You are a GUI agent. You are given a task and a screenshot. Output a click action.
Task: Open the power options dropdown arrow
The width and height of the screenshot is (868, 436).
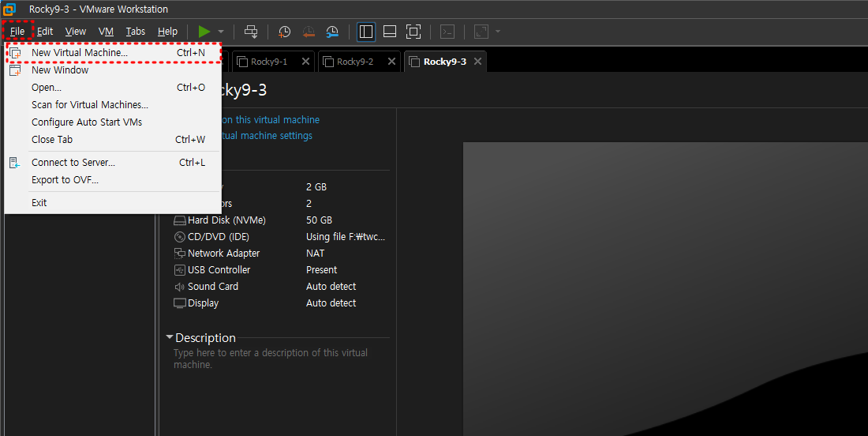click(x=221, y=32)
